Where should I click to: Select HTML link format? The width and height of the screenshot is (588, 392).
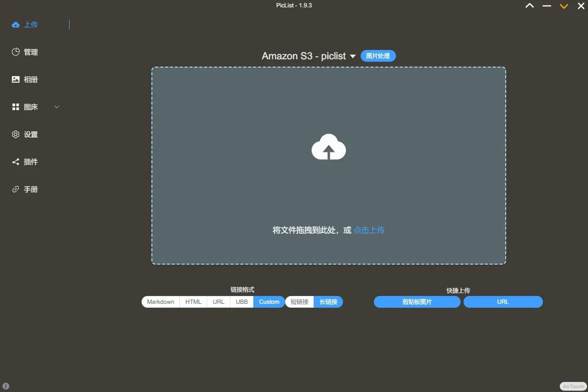point(194,302)
